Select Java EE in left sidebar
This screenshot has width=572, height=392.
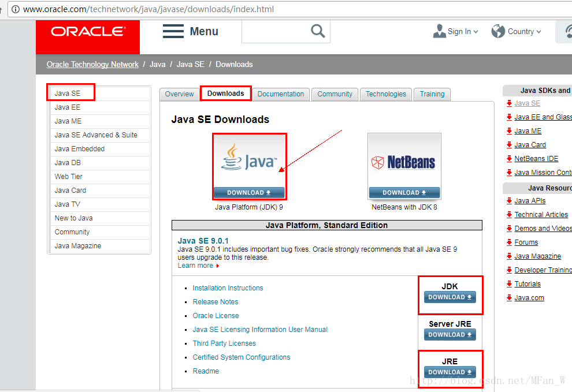tap(99, 107)
